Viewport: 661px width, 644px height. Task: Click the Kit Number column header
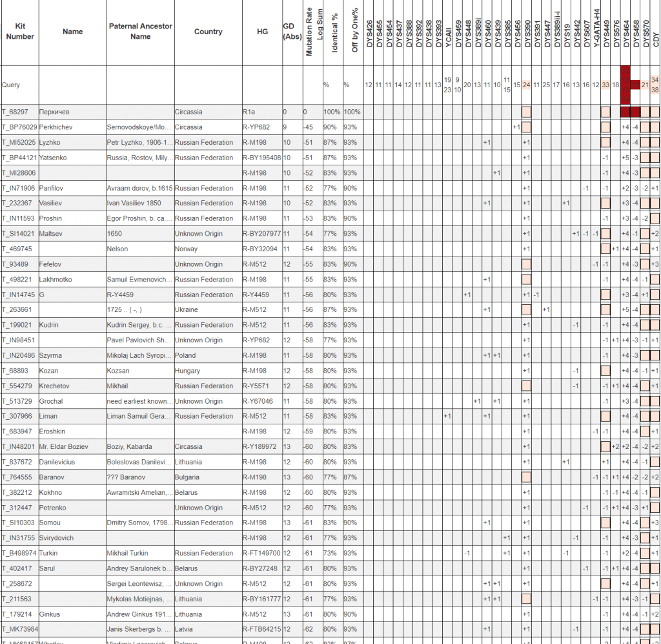pyautogui.click(x=19, y=32)
